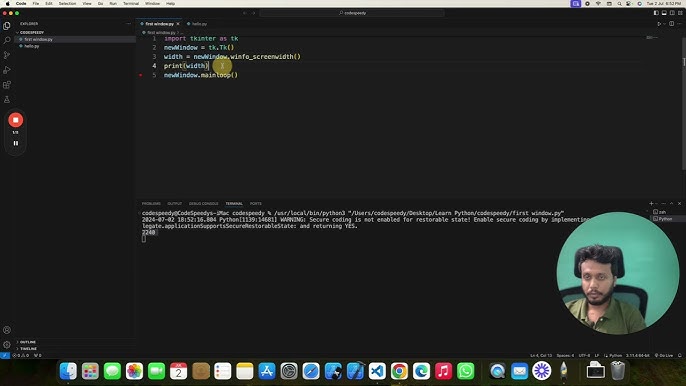The height and width of the screenshot is (386, 686).
Task: Open the Explorer view in activity bar
Action: coord(7,26)
